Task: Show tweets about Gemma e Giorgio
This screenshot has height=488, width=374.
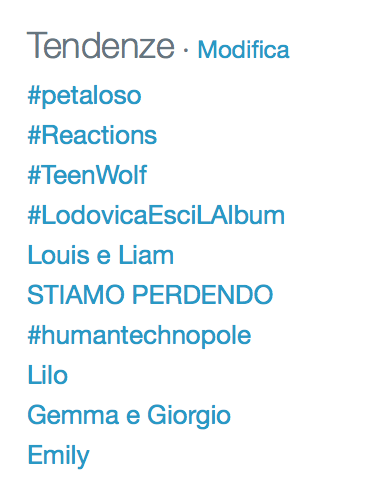Action: [x=129, y=416]
